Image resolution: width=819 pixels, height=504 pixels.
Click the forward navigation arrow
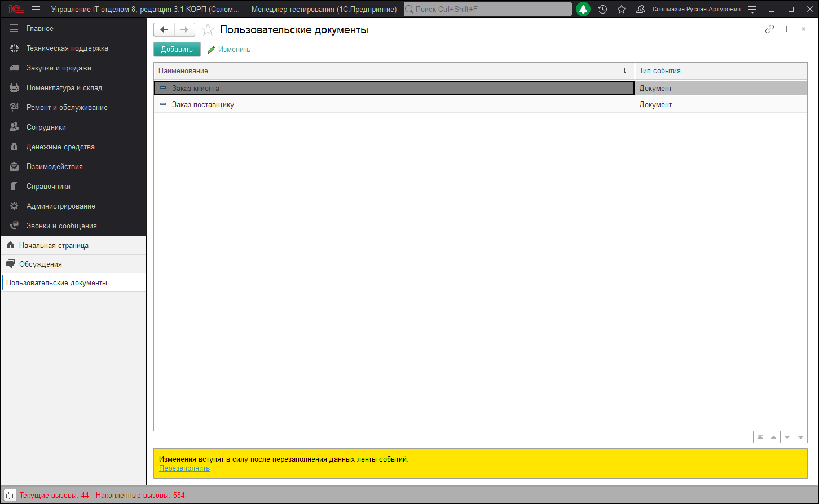(184, 30)
